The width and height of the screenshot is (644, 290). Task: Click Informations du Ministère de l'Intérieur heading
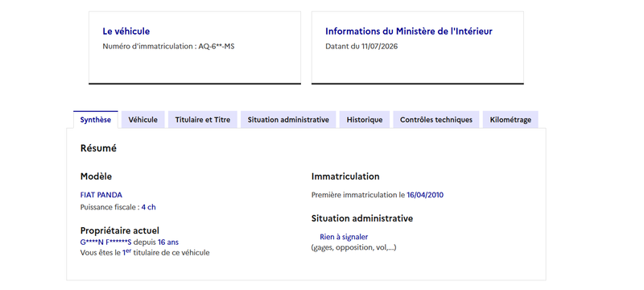409,31
